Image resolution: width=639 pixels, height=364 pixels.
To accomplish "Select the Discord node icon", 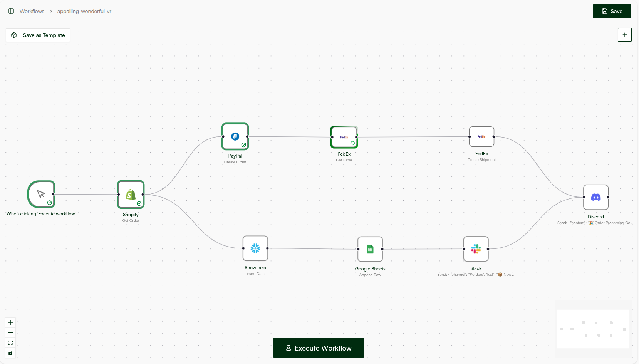I will click(595, 197).
